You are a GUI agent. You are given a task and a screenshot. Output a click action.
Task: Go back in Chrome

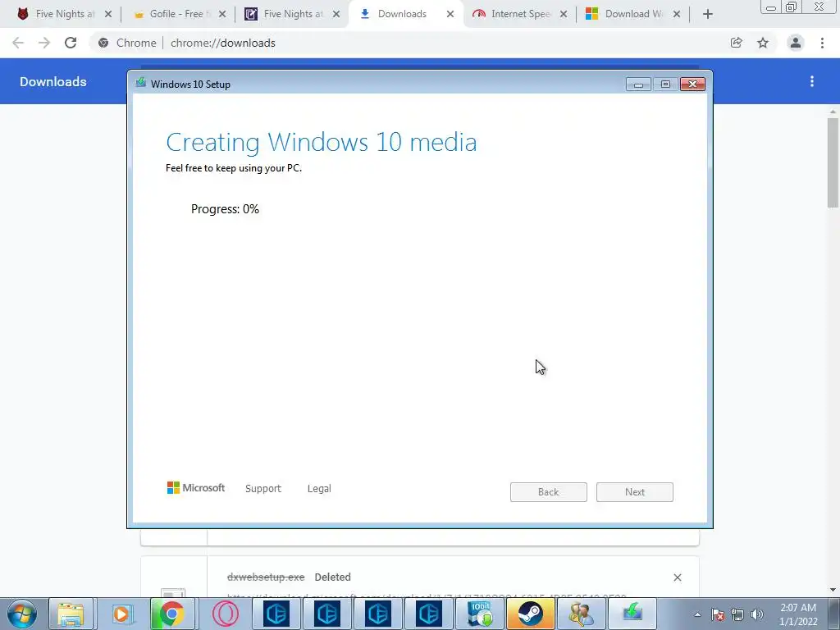(x=18, y=43)
